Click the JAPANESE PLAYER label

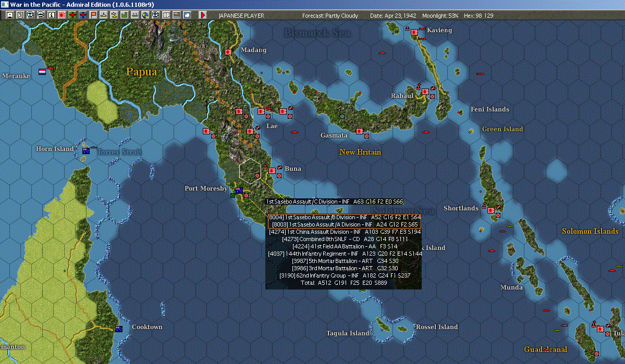pyautogui.click(x=241, y=16)
